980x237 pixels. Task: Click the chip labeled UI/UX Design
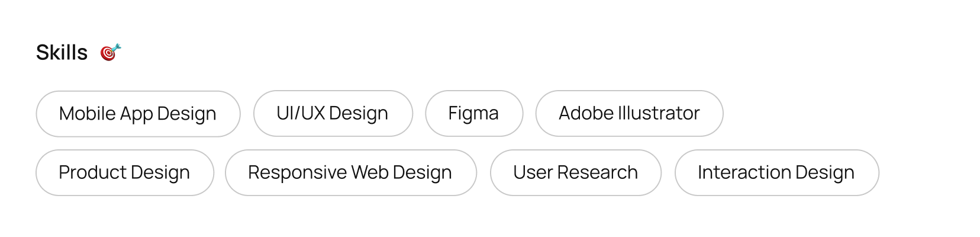(333, 113)
